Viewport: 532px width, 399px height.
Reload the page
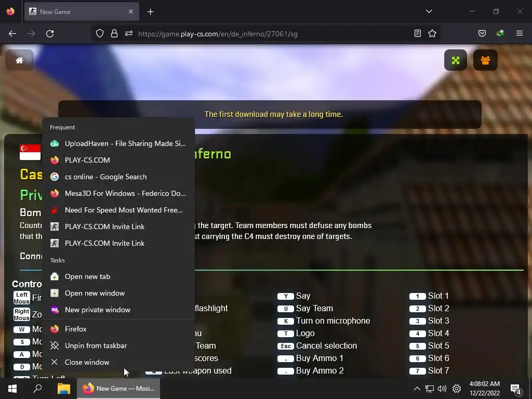tap(50, 34)
